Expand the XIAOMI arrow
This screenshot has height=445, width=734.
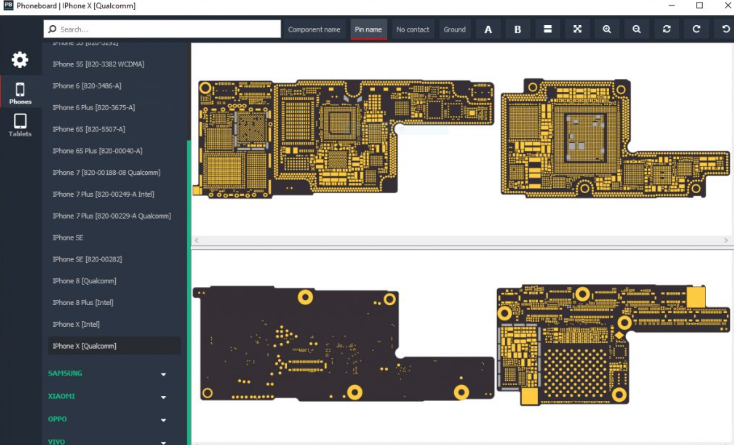pyautogui.click(x=163, y=397)
